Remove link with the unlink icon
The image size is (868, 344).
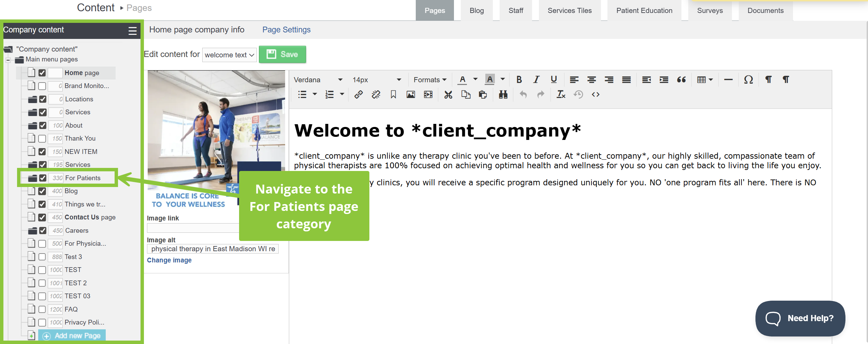click(376, 95)
